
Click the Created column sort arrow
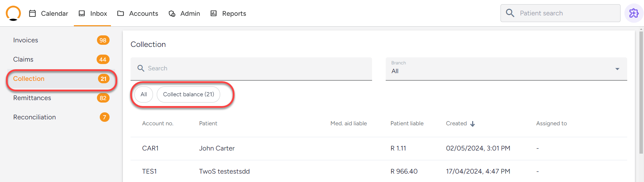click(472, 124)
